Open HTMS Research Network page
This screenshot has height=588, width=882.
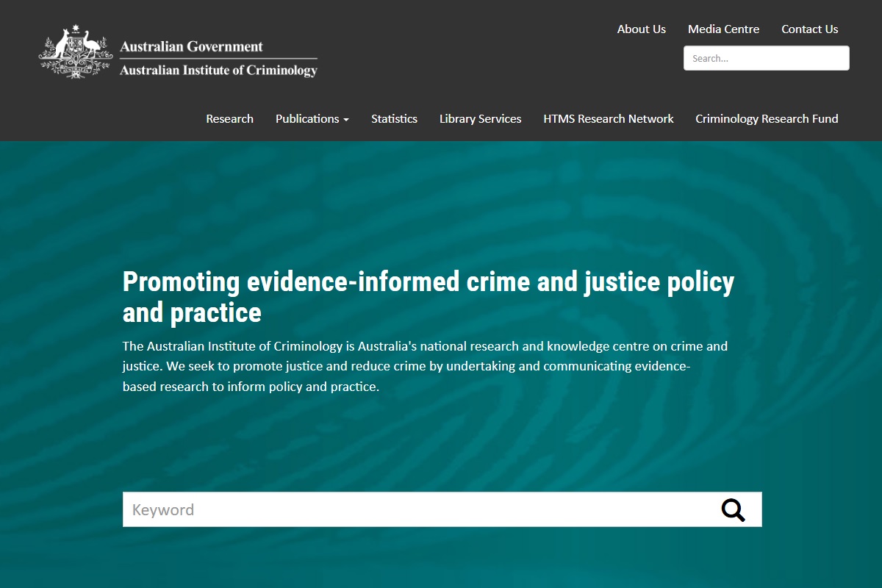click(609, 118)
